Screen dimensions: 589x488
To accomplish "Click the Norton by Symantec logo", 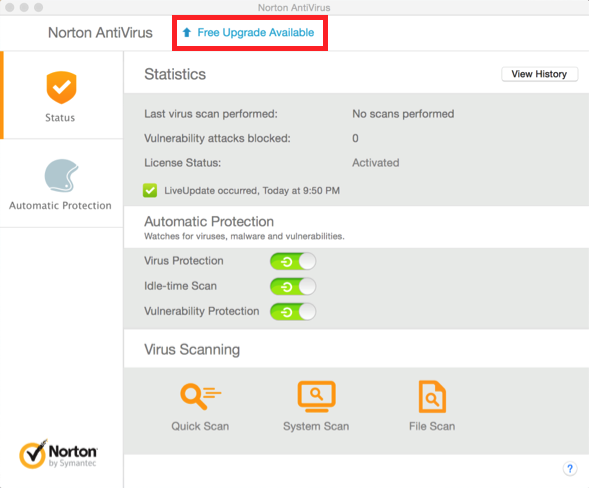I will pyautogui.click(x=59, y=454).
